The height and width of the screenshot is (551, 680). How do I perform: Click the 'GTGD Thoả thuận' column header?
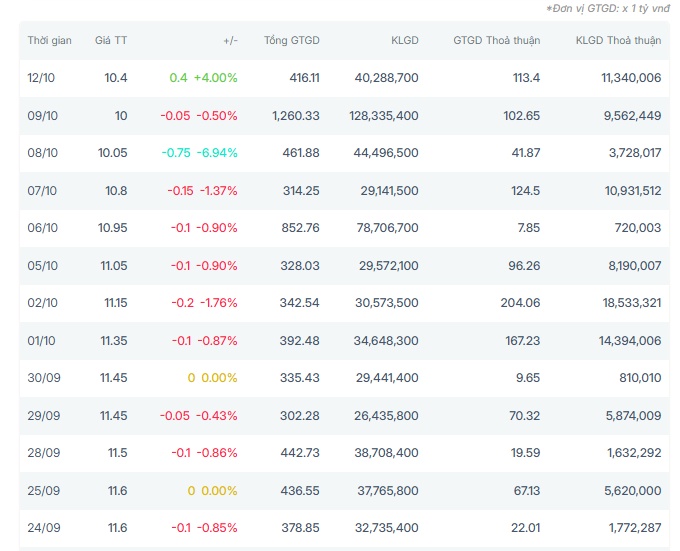[497, 40]
